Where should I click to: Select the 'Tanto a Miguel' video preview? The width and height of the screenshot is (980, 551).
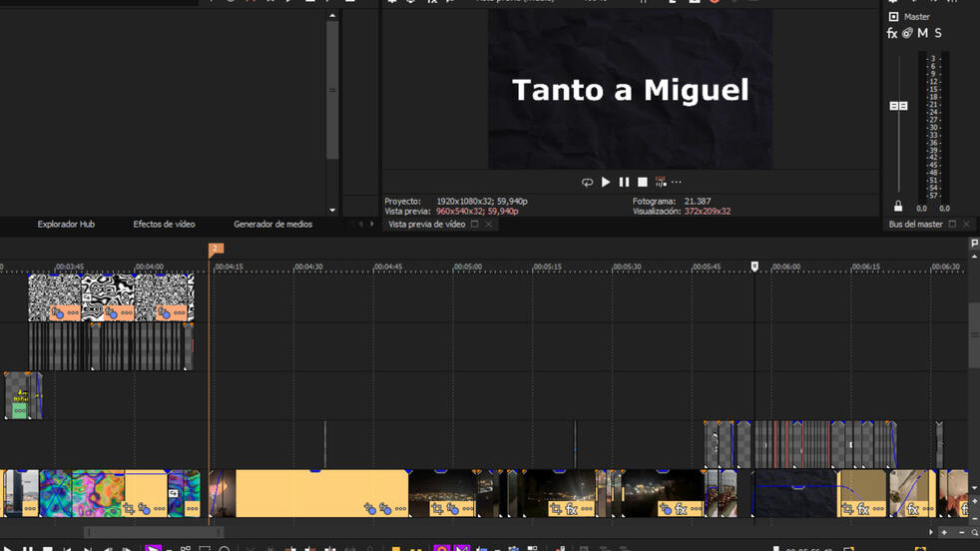tap(630, 90)
